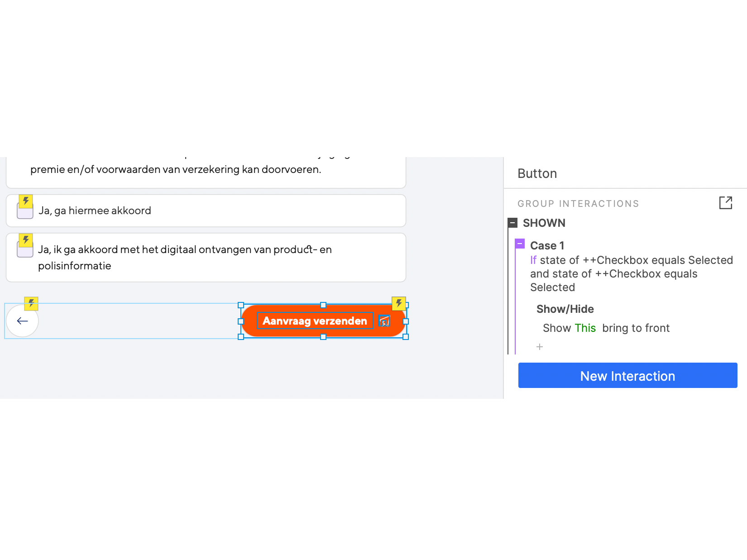The height and width of the screenshot is (560, 747).
Task: Click the lightning badge on the Aanvraag verzenden button
Action: (399, 303)
